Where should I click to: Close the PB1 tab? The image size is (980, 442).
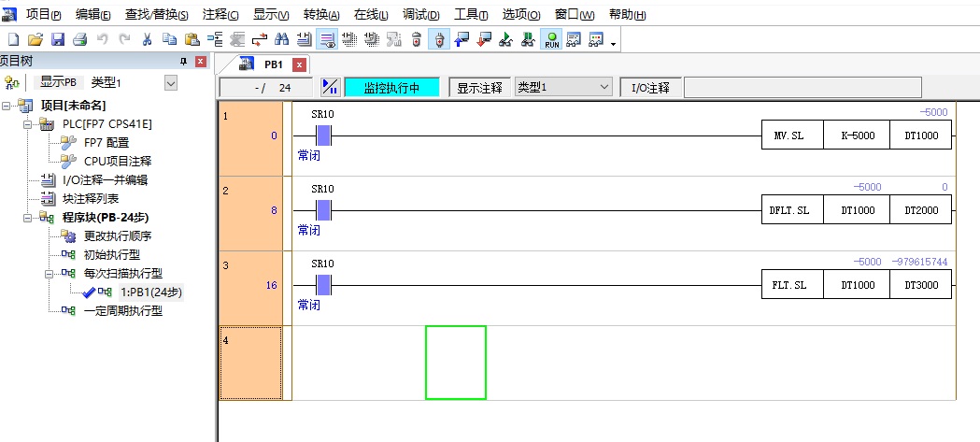point(299,64)
